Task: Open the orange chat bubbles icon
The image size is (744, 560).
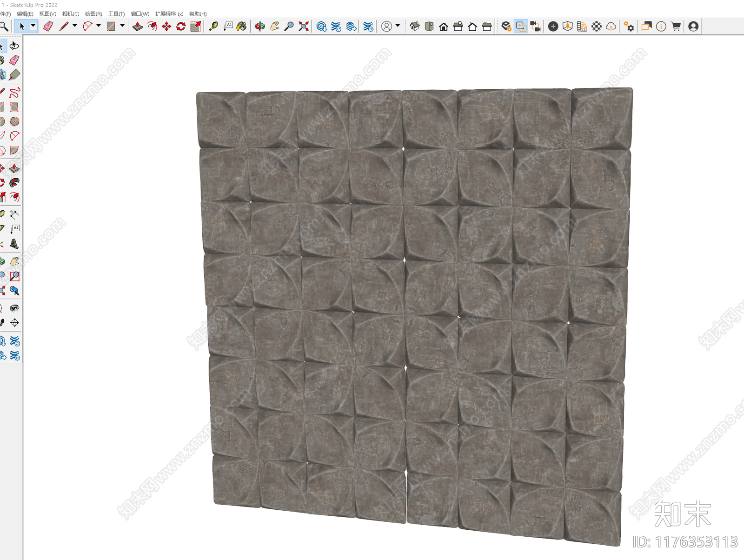Action: (x=646, y=27)
